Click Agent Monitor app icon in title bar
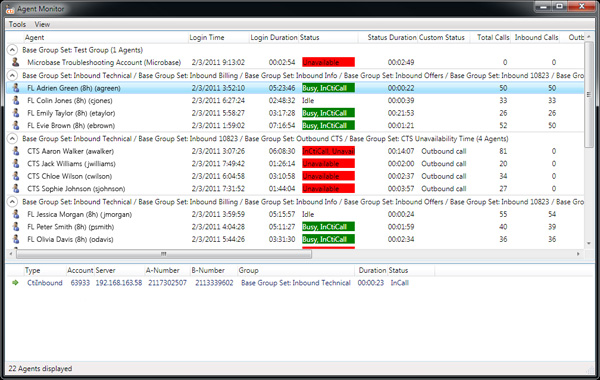This screenshot has height=380, width=600. [10, 8]
